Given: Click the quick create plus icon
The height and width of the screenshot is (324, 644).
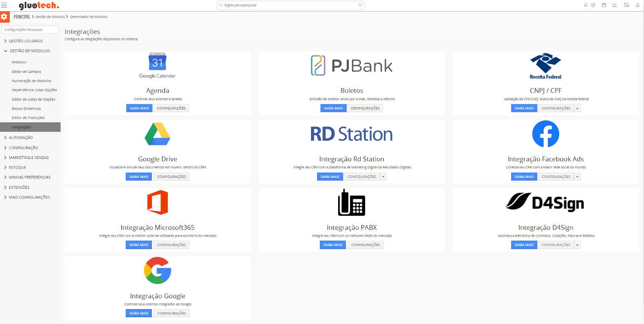Looking at the screenshot, I should (x=593, y=5).
